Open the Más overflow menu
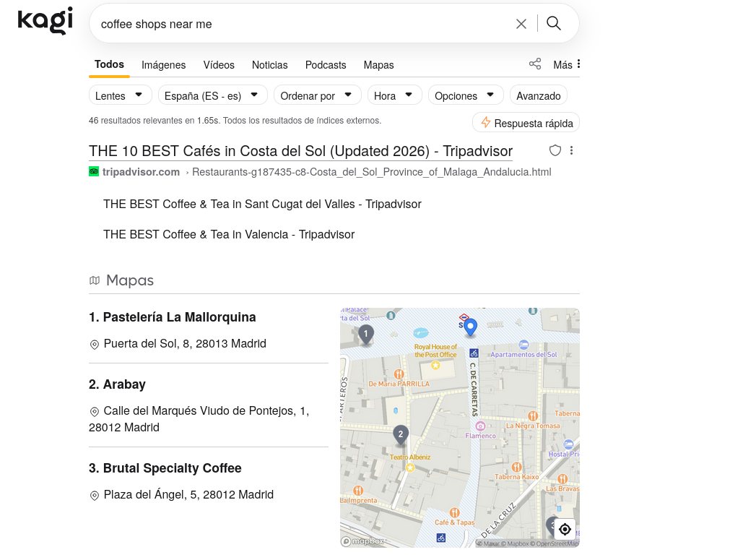This screenshot has height=560, width=756. pyautogui.click(x=567, y=64)
